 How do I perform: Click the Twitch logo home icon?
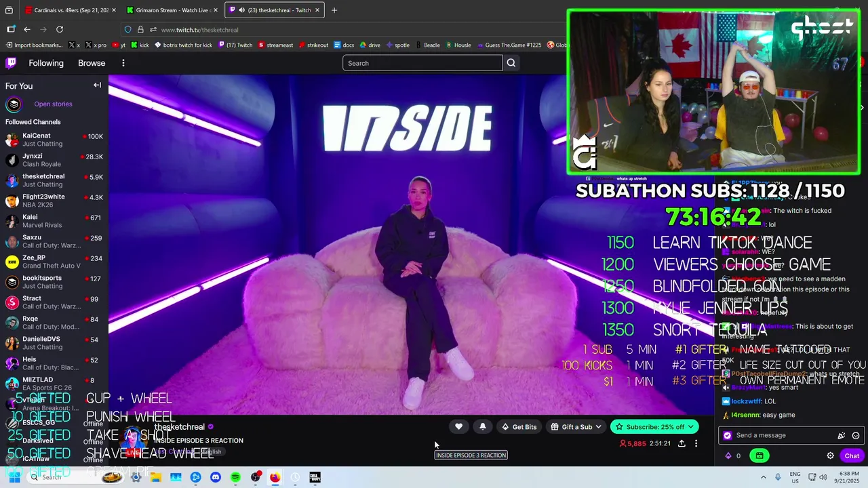point(11,63)
